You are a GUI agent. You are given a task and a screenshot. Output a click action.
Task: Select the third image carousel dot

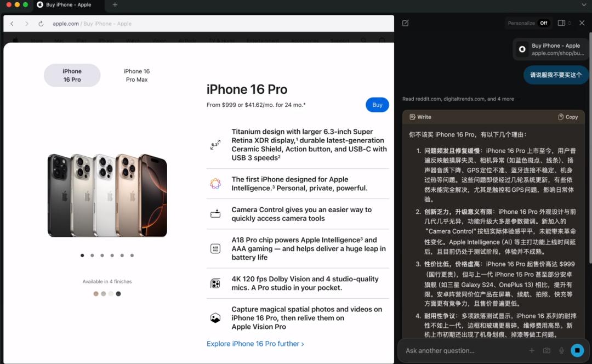point(102,255)
